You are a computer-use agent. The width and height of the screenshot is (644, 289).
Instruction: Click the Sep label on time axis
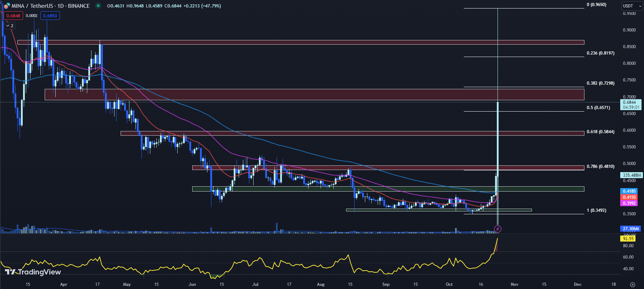click(386, 284)
